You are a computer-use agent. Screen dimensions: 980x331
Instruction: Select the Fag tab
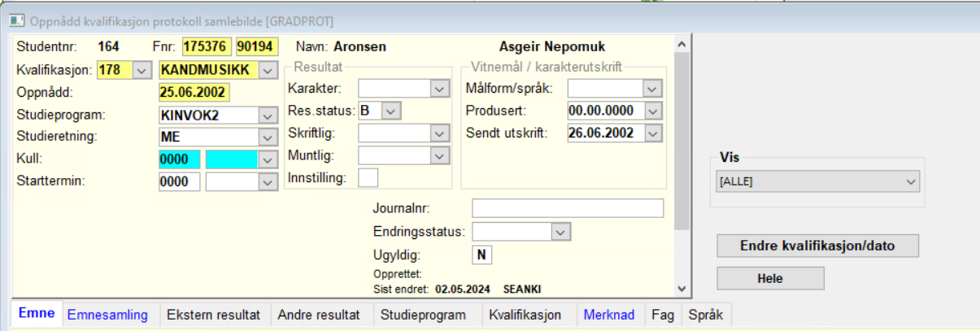664,316
